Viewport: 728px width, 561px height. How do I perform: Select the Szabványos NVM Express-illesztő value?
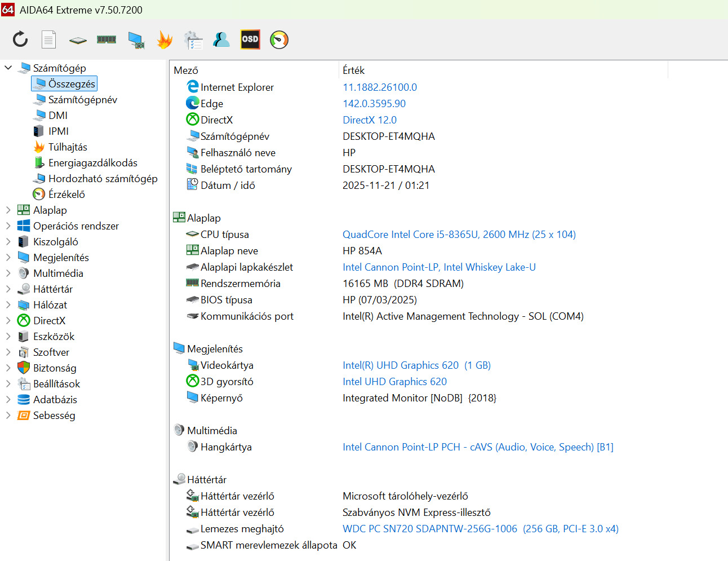point(416,512)
